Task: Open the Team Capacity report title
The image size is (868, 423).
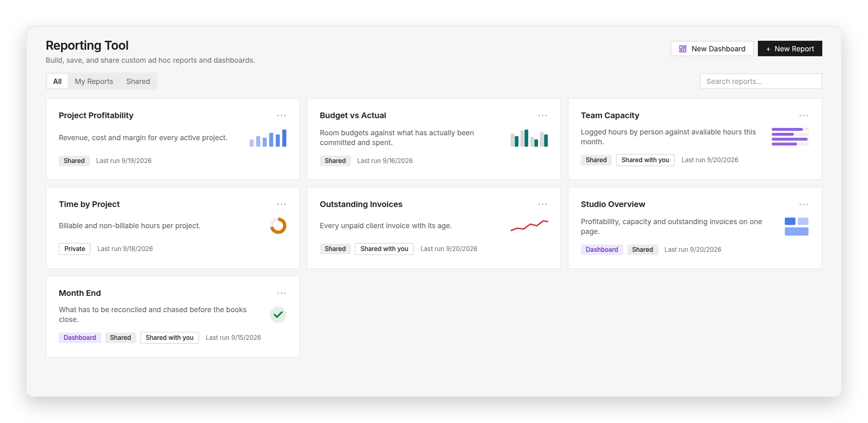Action: (x=610, y=115)
